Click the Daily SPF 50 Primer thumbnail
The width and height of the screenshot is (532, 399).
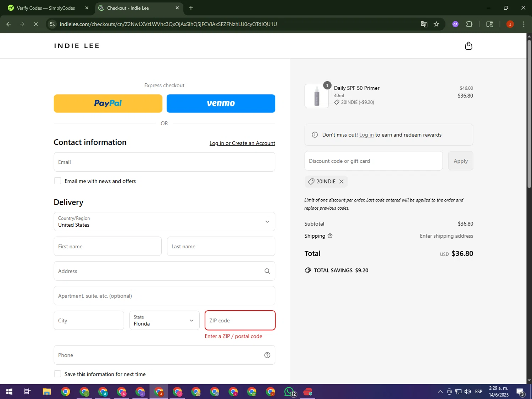tap(317, 96)
